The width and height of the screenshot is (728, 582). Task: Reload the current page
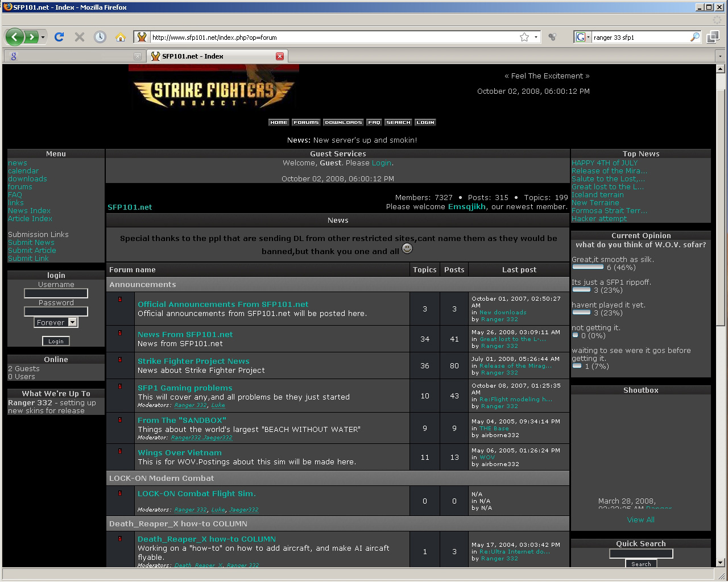coord(59,37)
